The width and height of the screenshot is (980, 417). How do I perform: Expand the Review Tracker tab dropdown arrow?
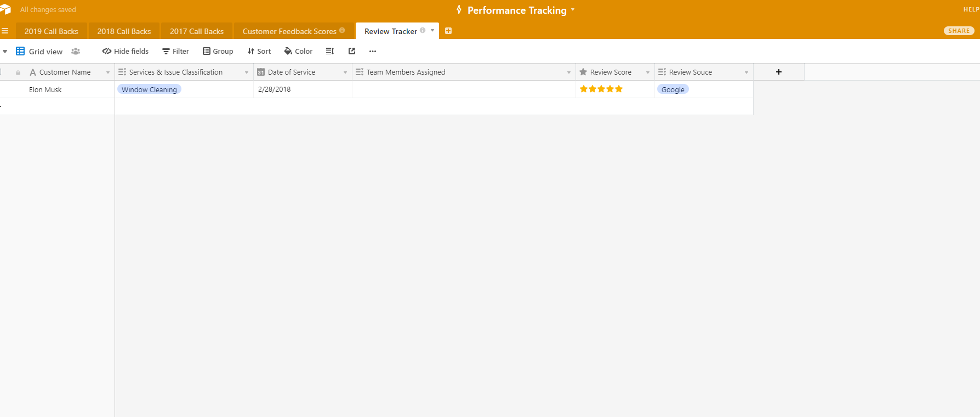click(x=432, y=31)
